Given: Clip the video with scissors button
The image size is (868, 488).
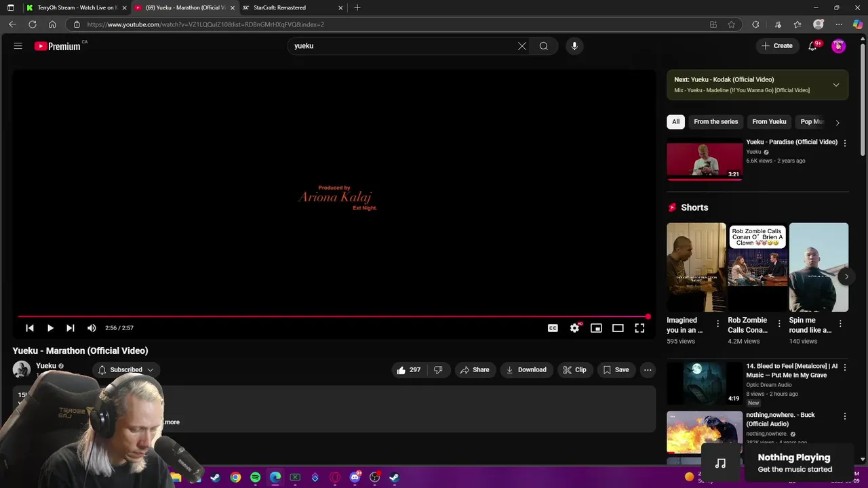Looking at the screenshot, I should [x=574, y=370].
